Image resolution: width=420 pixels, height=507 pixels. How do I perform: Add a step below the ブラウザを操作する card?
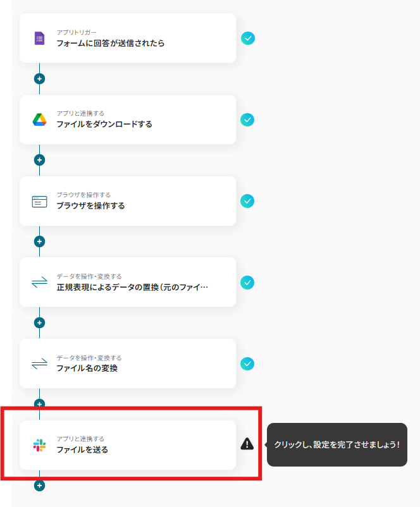[39, 241]
